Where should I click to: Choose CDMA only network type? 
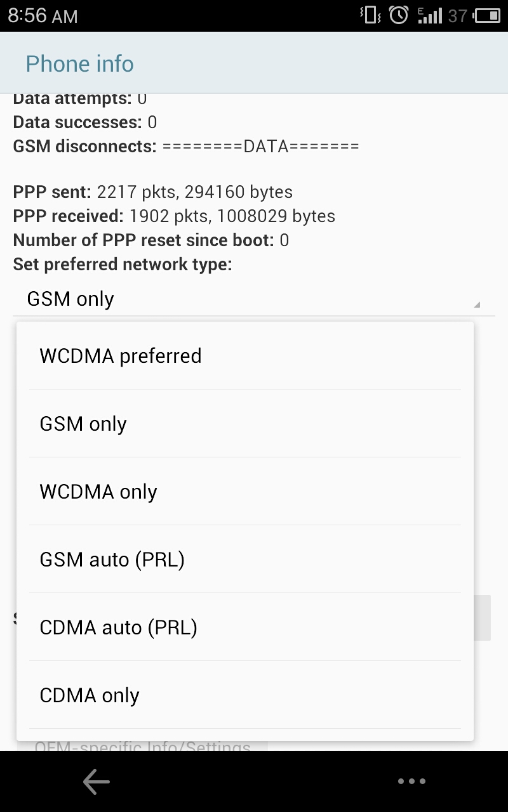(x=244, y=695)
